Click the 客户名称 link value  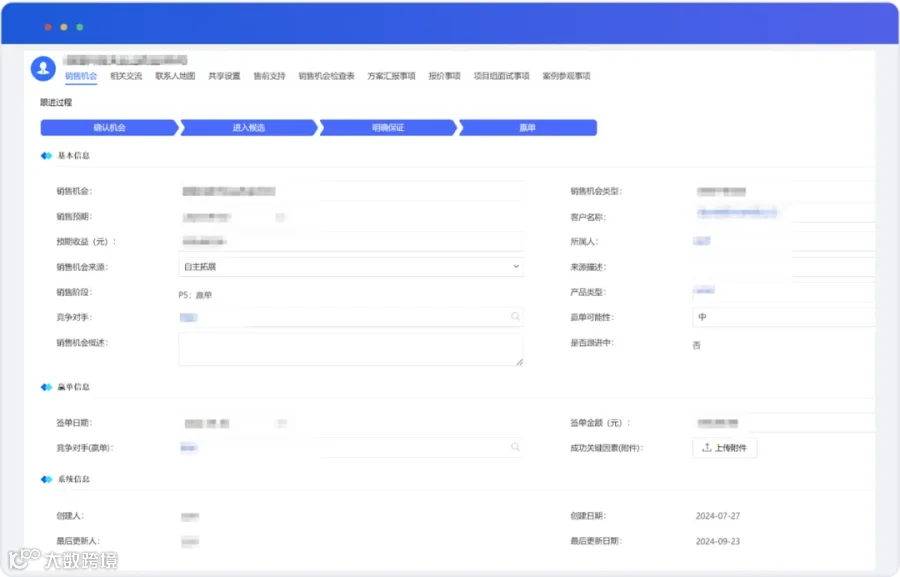(738, 213)
